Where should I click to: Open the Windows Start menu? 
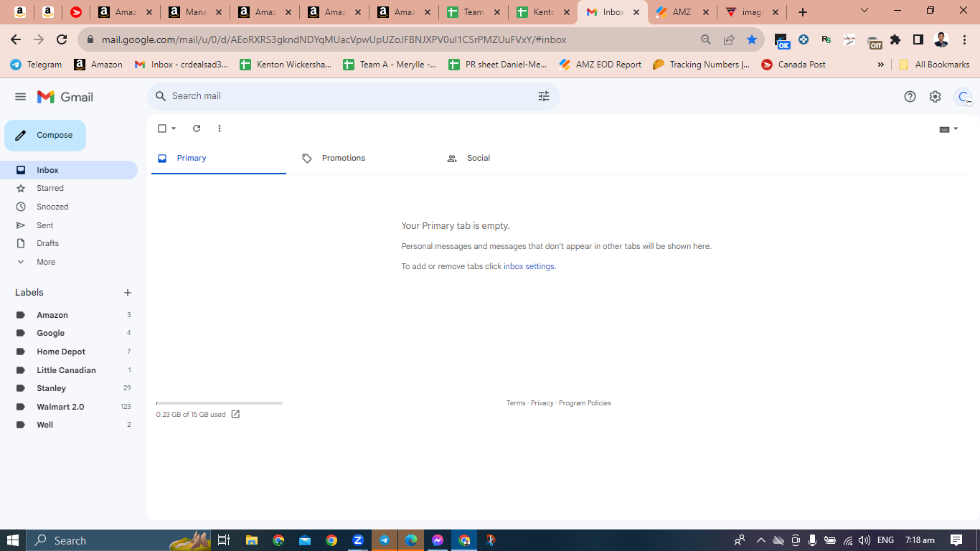pyautogui.click(x=13, y=540)
